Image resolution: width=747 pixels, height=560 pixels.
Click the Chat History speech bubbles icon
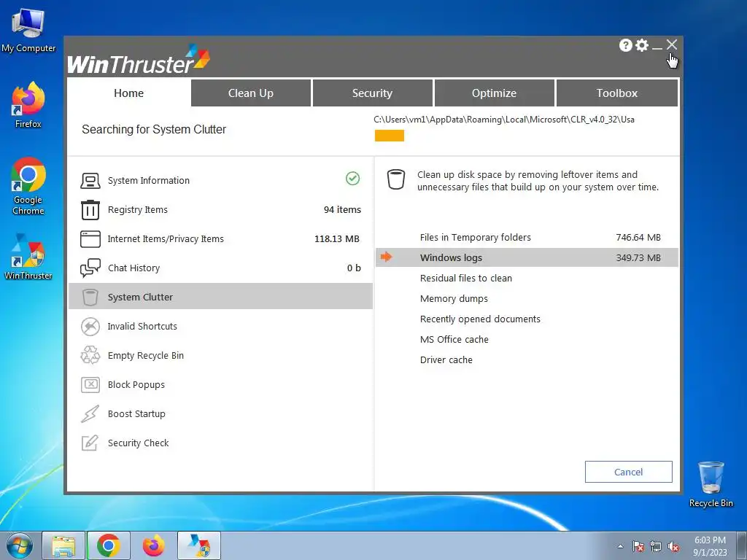pos(90,268)
